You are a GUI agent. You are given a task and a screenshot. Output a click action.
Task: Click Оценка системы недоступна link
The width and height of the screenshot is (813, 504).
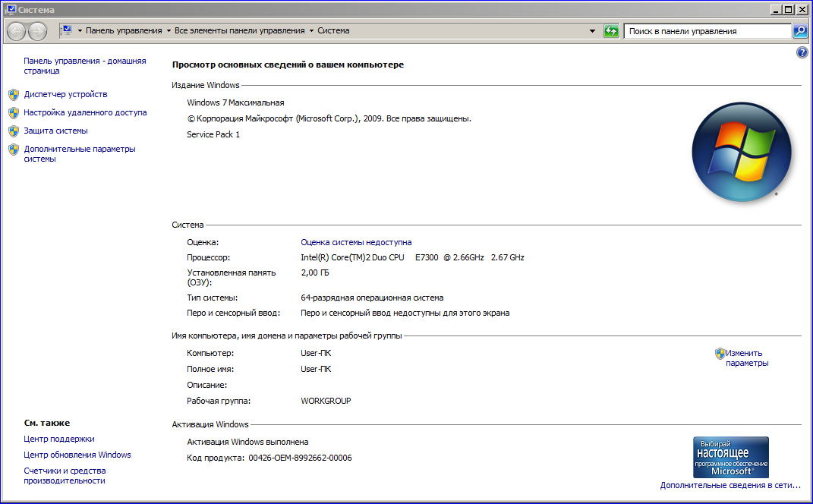click(356, 242)
